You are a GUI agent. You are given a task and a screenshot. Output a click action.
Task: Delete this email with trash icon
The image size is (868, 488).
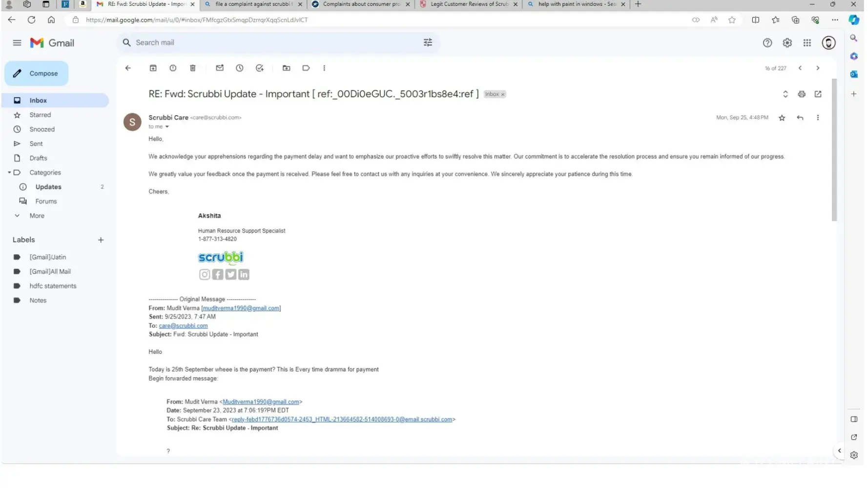pos(193,68)
